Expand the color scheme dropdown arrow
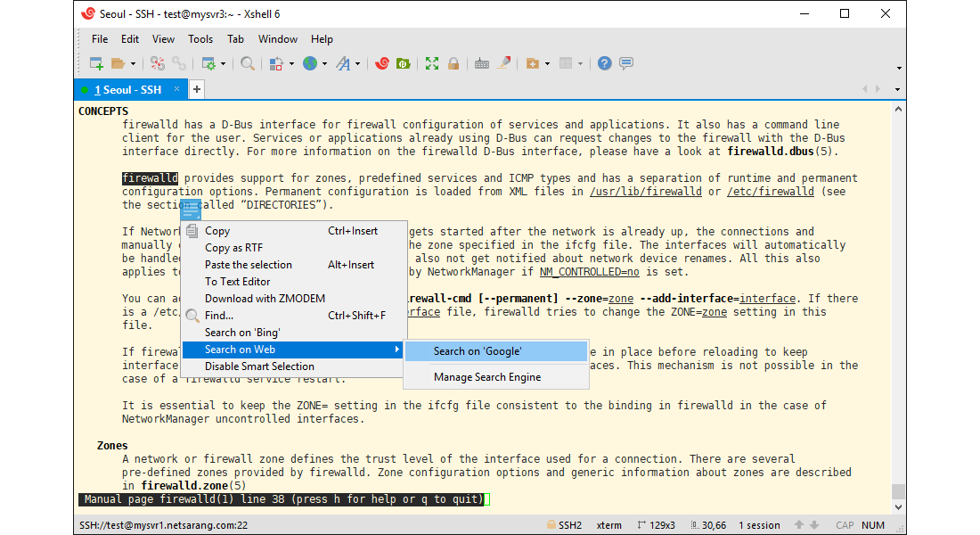This screenshot has width=980, height=535. (x=291, y=64)
